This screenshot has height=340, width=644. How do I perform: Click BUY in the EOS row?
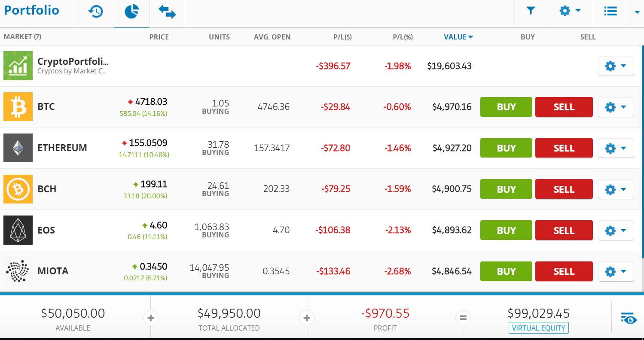tap(506, 231)
